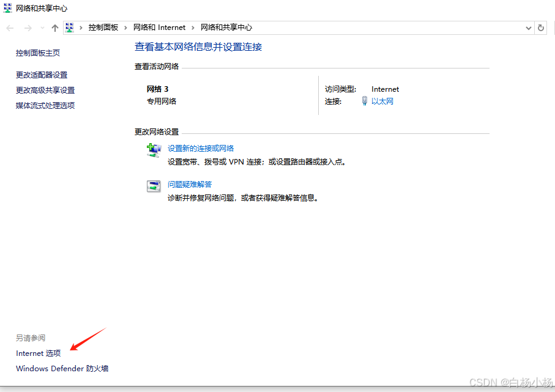The image size is (555, 392).
Task: Click the Forward navigation arrow
Action: [x=28, y=28]
